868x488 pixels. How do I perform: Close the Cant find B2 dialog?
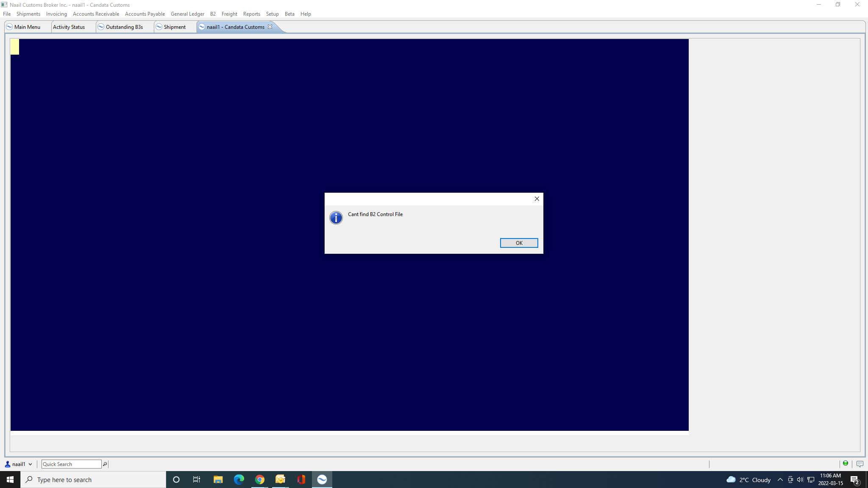pos(537,199)
